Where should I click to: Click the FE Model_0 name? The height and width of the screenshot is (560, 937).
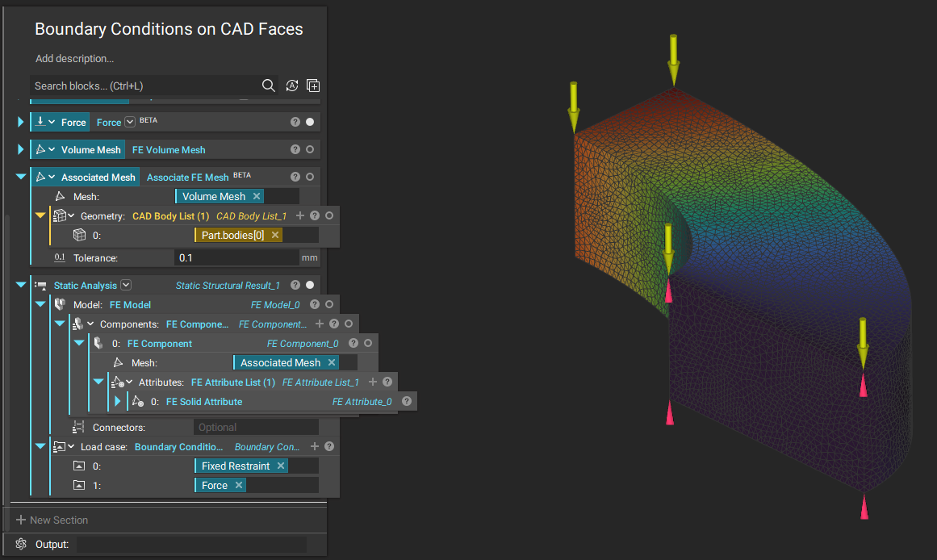pos(275,305)
